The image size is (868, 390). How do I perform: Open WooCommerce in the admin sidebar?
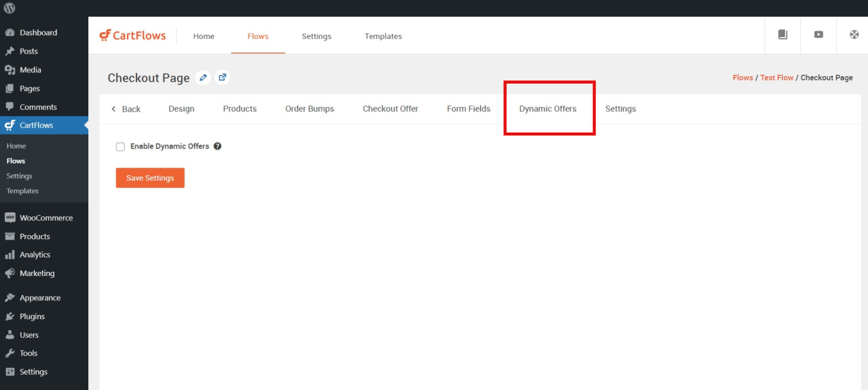click(x=46, y=218)
